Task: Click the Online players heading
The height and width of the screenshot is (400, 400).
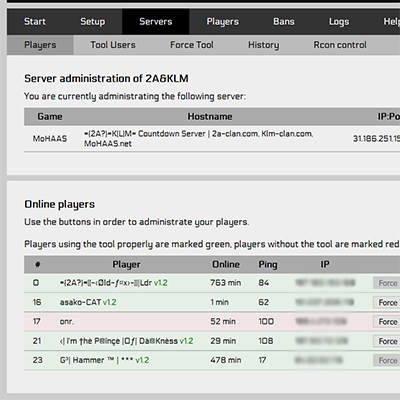Action: (59, 204)
